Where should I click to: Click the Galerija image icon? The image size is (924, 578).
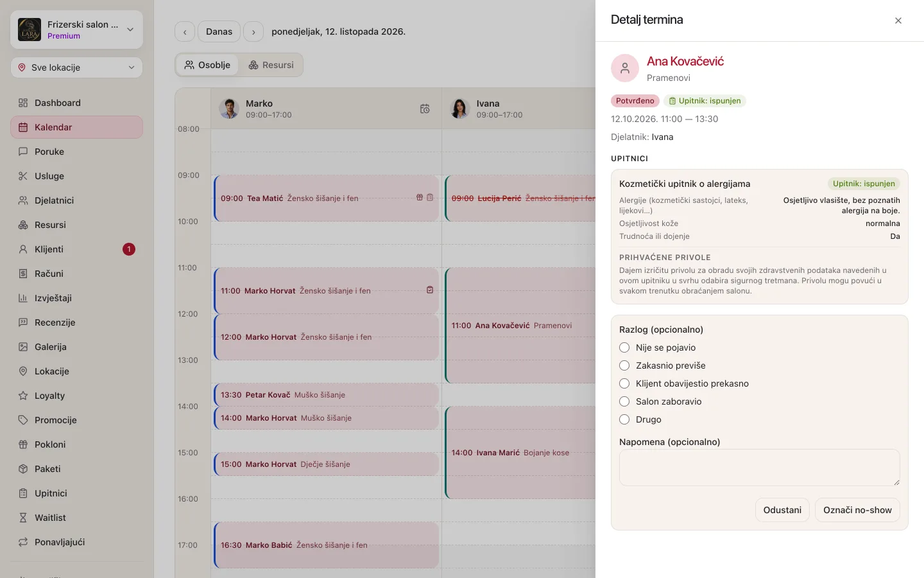pos(23,347)
